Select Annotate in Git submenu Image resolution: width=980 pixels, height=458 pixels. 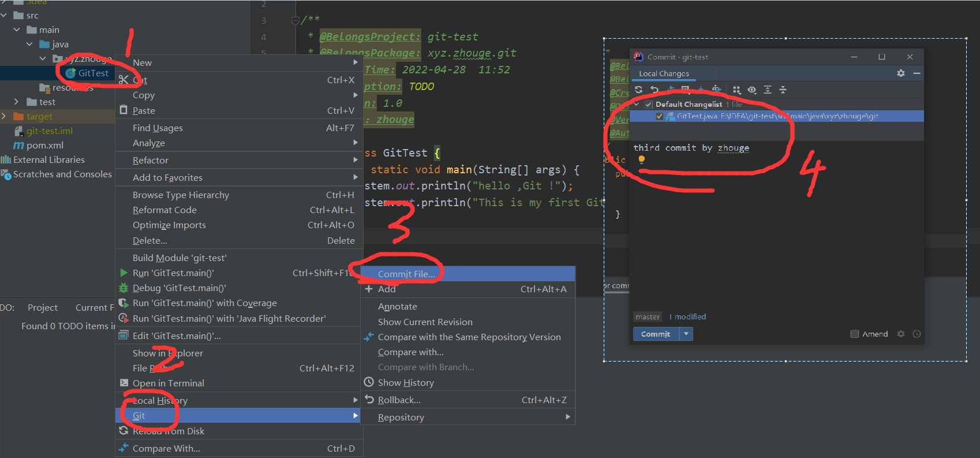[x=468, y=307]
